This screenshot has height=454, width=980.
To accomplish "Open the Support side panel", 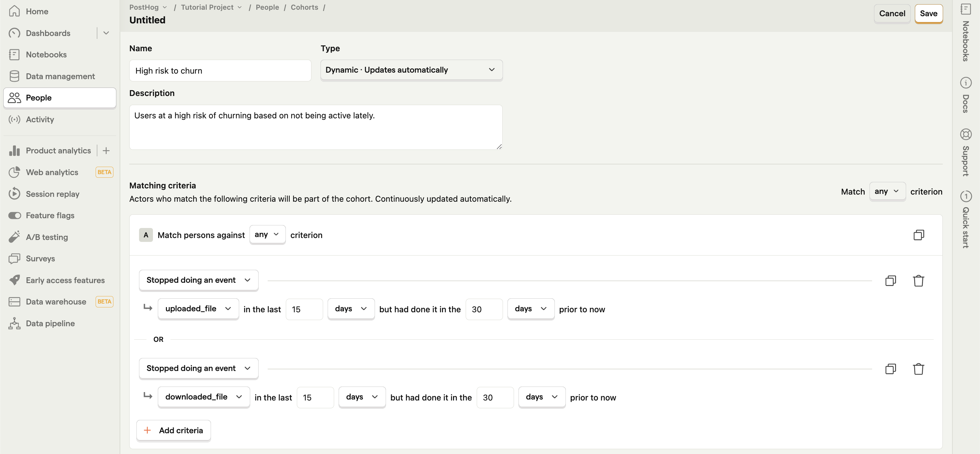I will [966, 153].
